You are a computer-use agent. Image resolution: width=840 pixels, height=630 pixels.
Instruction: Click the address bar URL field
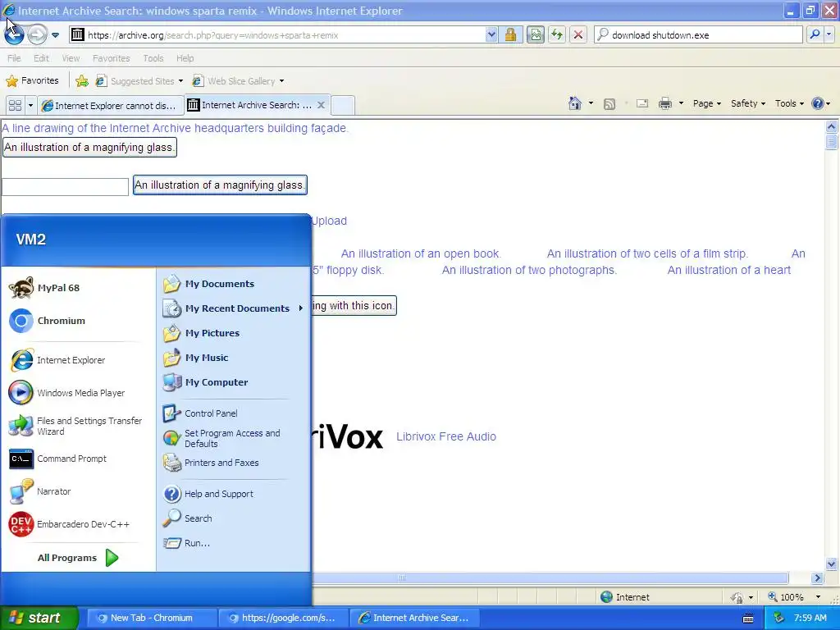point(277,34)
